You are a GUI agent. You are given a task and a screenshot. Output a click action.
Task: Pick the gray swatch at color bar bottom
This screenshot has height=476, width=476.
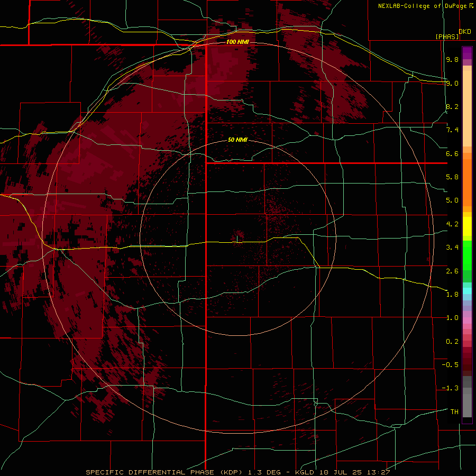467,405
